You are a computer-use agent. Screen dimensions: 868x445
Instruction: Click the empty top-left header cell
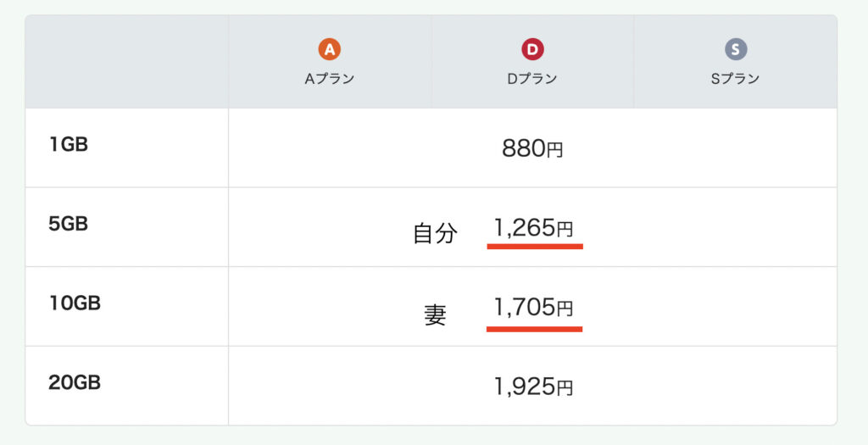(127, 61)
